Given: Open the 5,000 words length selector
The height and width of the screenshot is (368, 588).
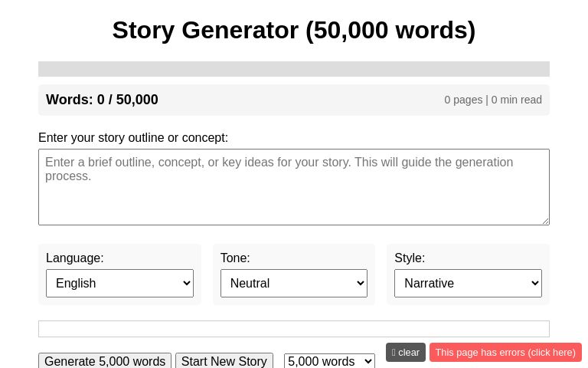Looking at the screenshot, I should coord(329,361).
